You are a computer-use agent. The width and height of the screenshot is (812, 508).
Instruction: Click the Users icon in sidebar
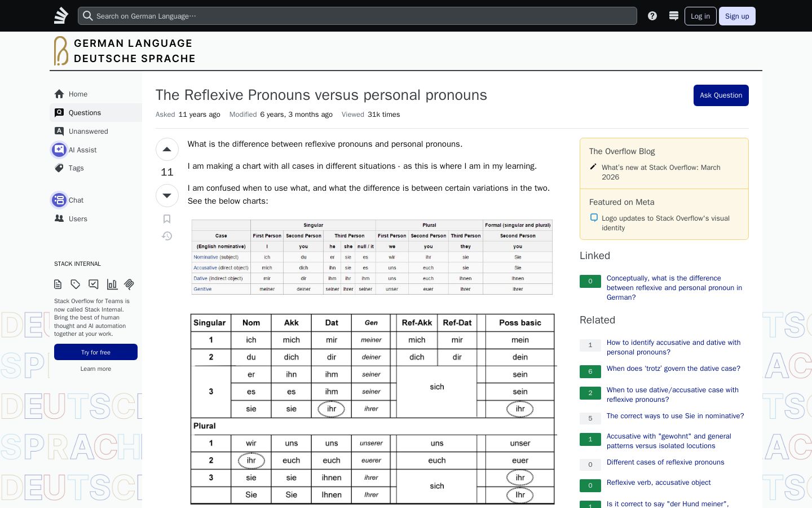(x=59, y=218)
